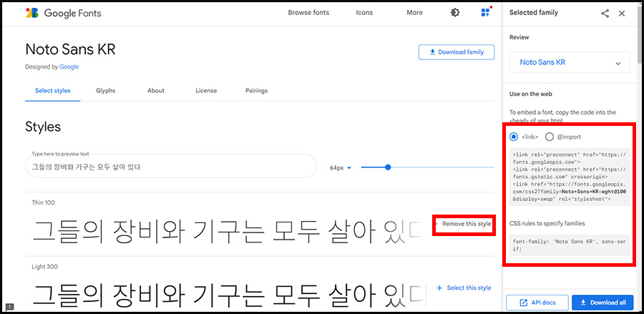Screen dimensions: 644x314
Task: Click the Google Fonts logo icon
Action: pos(32,13)
